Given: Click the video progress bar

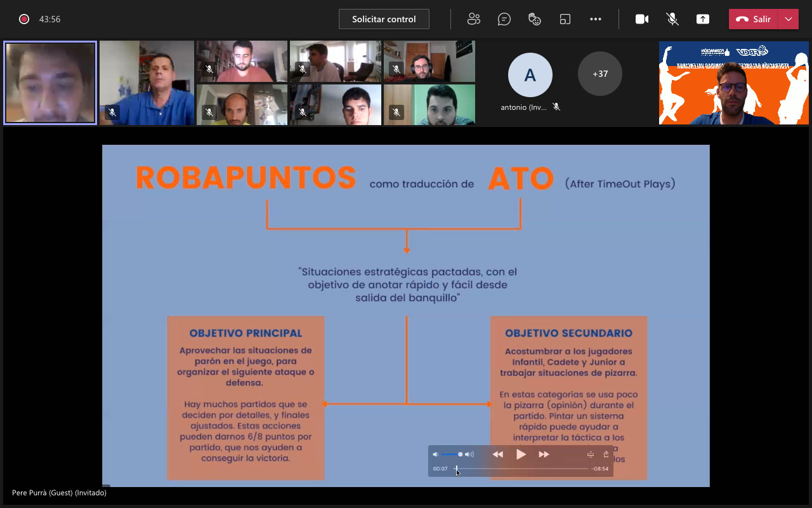Looking at the screenshot, I should 521,469.
